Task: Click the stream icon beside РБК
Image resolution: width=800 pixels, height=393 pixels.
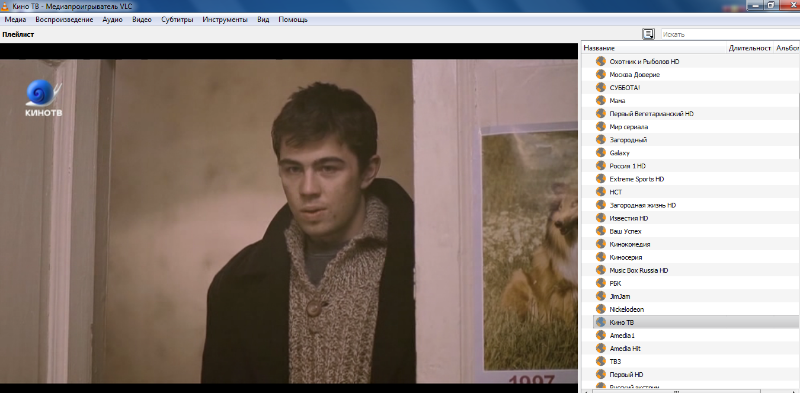Action: click(601, 283)
